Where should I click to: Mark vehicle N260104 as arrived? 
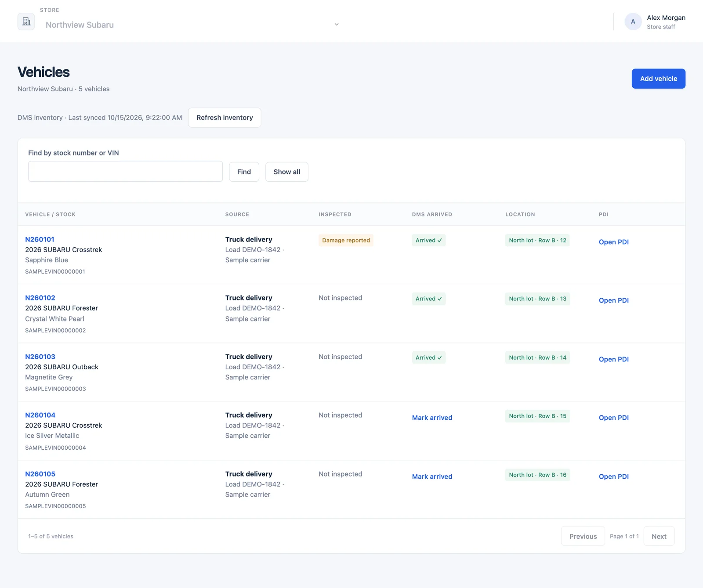[432, 418]
